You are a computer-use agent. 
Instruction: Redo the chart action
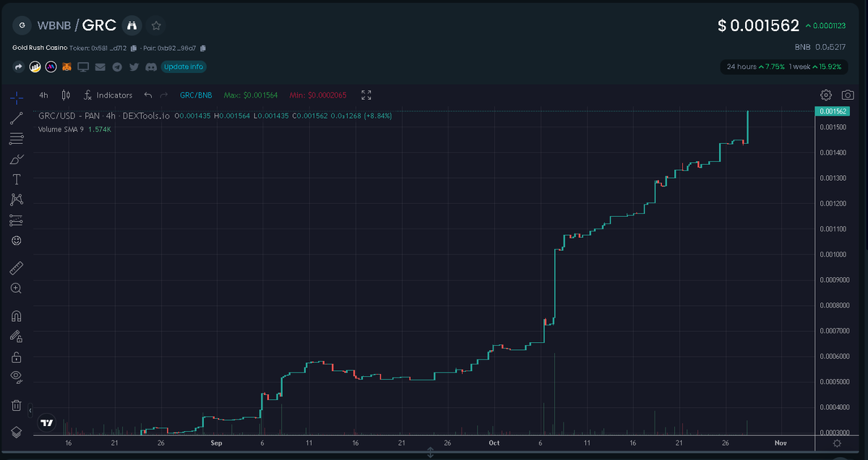pos(164,95)
